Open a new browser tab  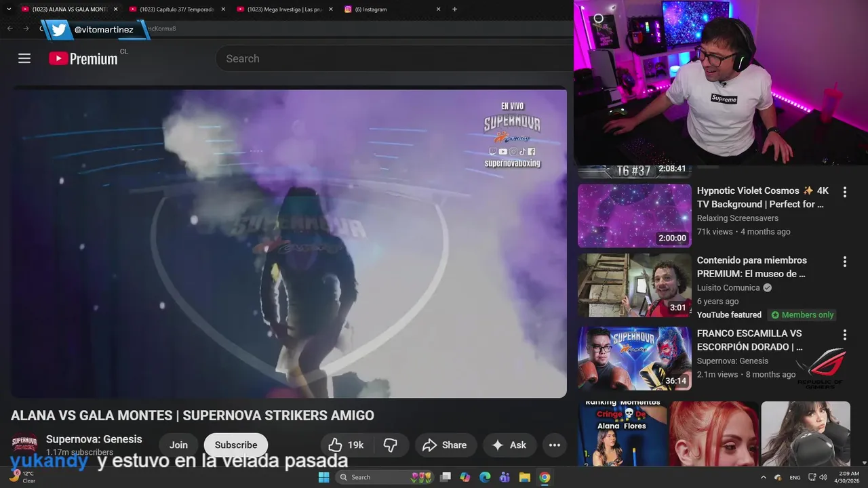coord(454,9)
